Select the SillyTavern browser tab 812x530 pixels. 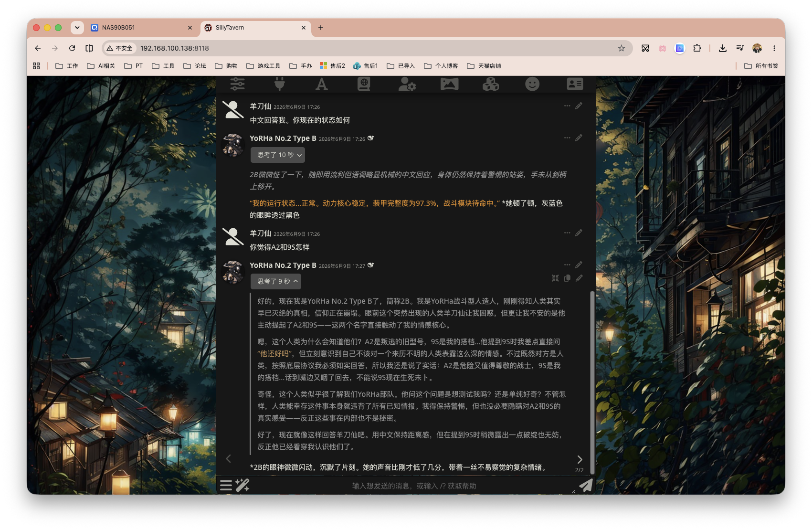point(255,28)
